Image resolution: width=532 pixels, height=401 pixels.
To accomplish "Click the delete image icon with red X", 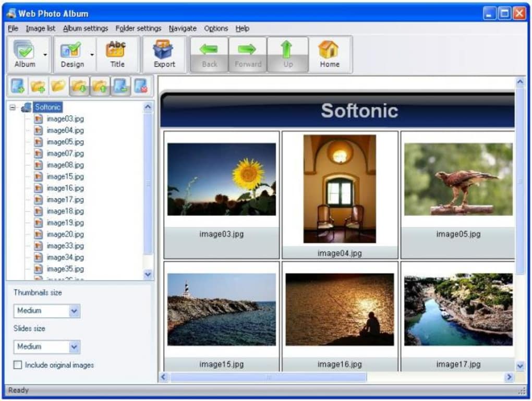I will [x=141, y=86].
